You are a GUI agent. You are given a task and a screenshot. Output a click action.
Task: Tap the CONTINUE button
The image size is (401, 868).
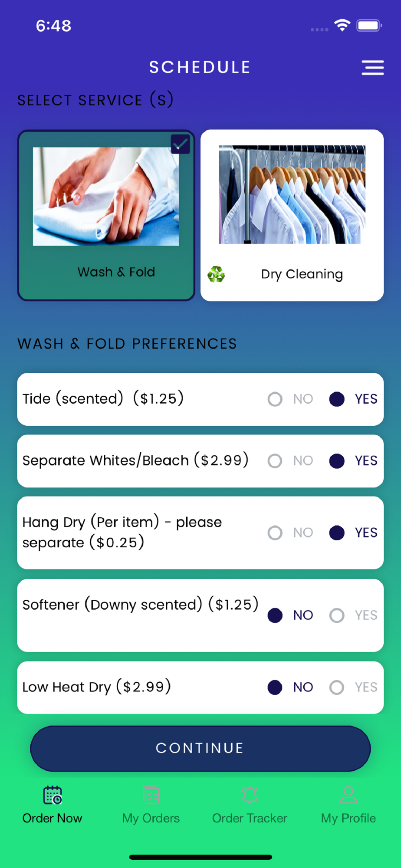(x=200, y=748)
